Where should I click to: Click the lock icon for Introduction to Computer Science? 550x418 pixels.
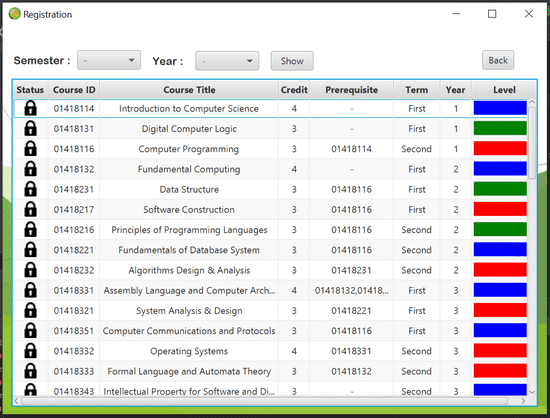(31, 108)
